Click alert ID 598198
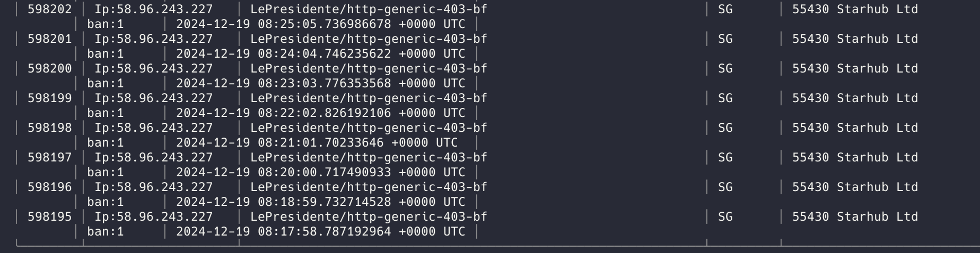This screenshot has width=980, height=253. point(49,128)
